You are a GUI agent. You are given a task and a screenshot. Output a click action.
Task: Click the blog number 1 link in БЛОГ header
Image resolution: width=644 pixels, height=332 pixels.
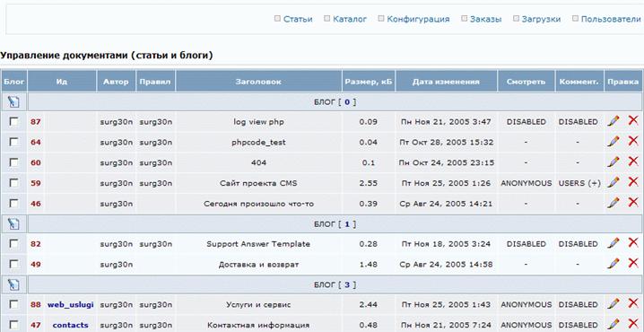[x=347, y=224]
